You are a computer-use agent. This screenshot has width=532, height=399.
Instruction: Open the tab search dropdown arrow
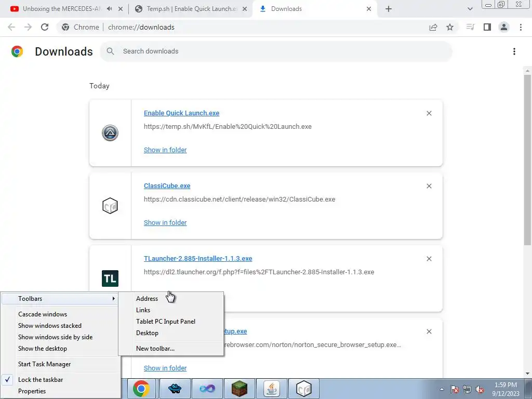click(470, 9)
